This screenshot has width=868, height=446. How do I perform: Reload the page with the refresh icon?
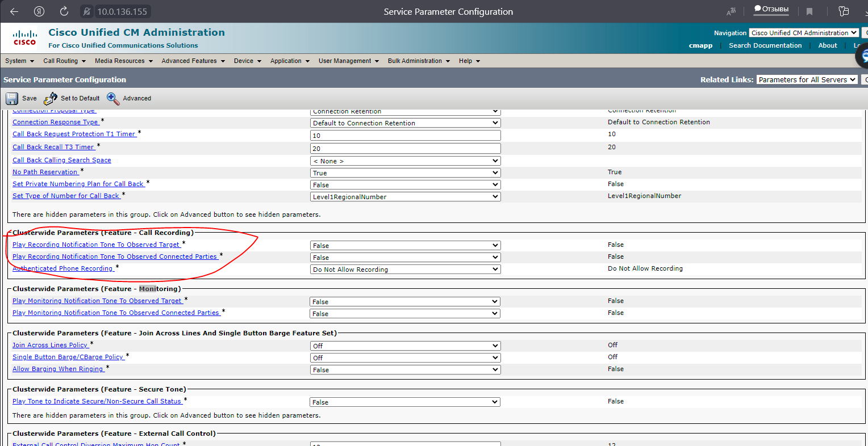point(64,11)
